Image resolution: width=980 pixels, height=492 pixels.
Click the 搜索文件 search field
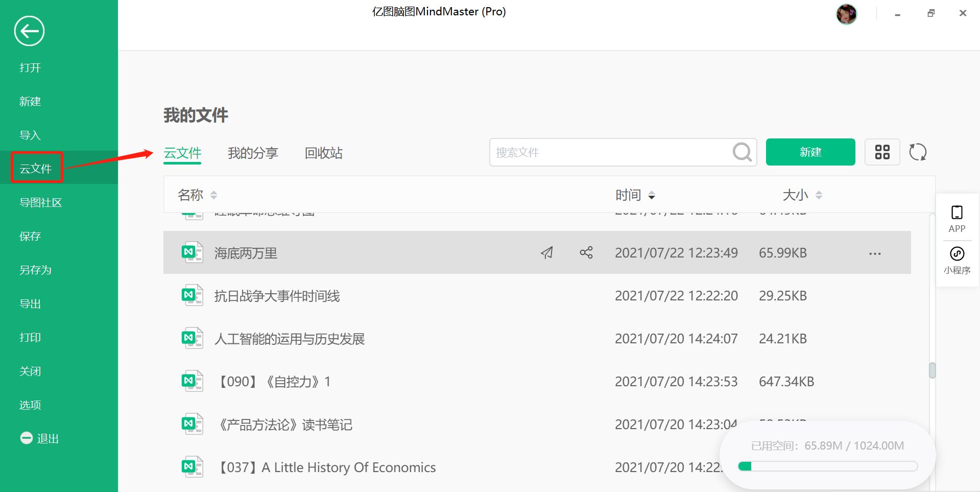click(623, 152)
